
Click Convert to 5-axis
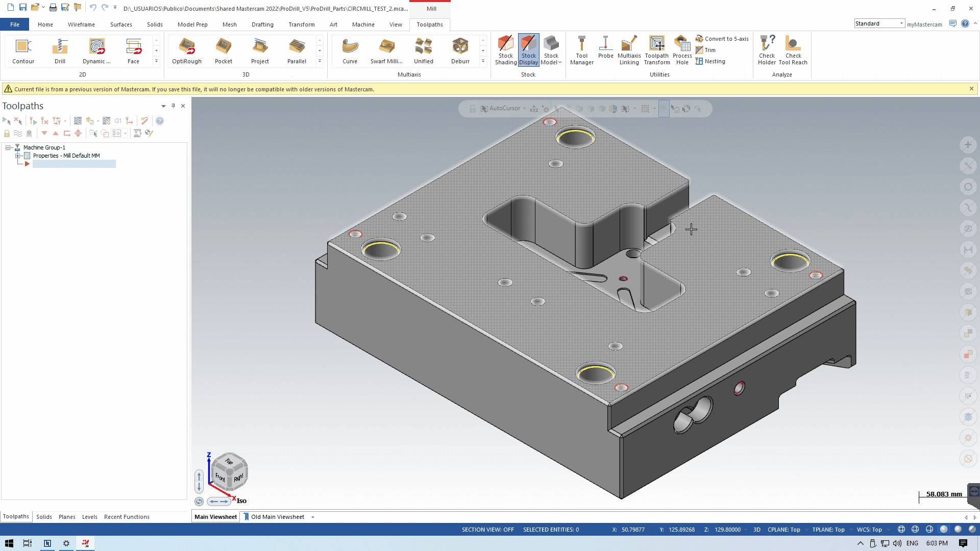click(x=722, y=39)
